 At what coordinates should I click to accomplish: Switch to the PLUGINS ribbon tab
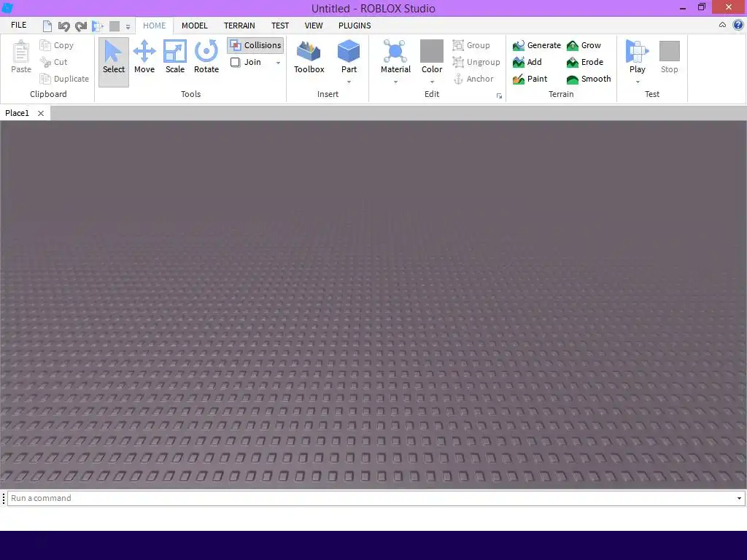[x=355, y=26]
